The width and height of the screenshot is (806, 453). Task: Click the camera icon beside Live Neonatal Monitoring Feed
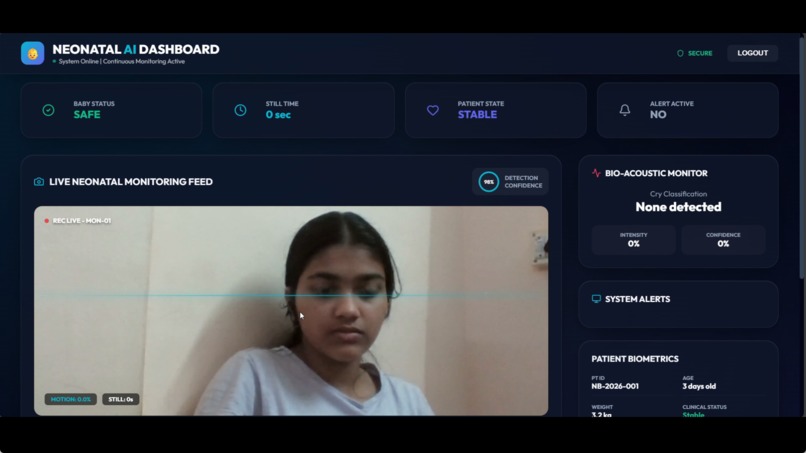39,182
